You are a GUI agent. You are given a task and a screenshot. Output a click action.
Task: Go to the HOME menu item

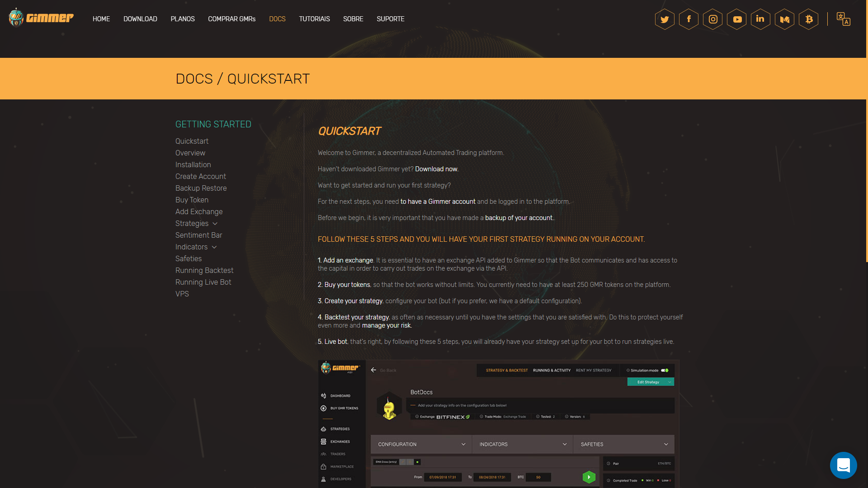pos(101,19)
